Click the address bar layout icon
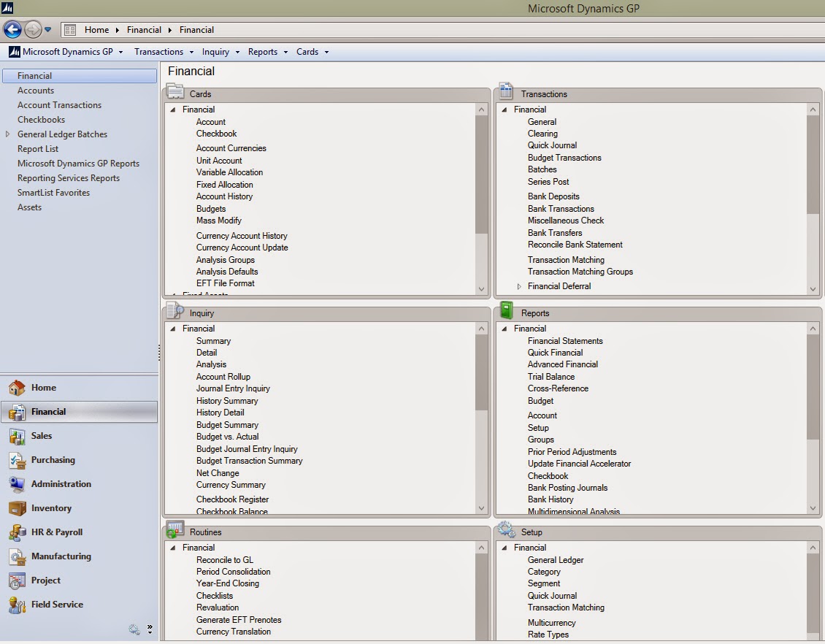This screenshot has height=644, width=825. point(70,30)
